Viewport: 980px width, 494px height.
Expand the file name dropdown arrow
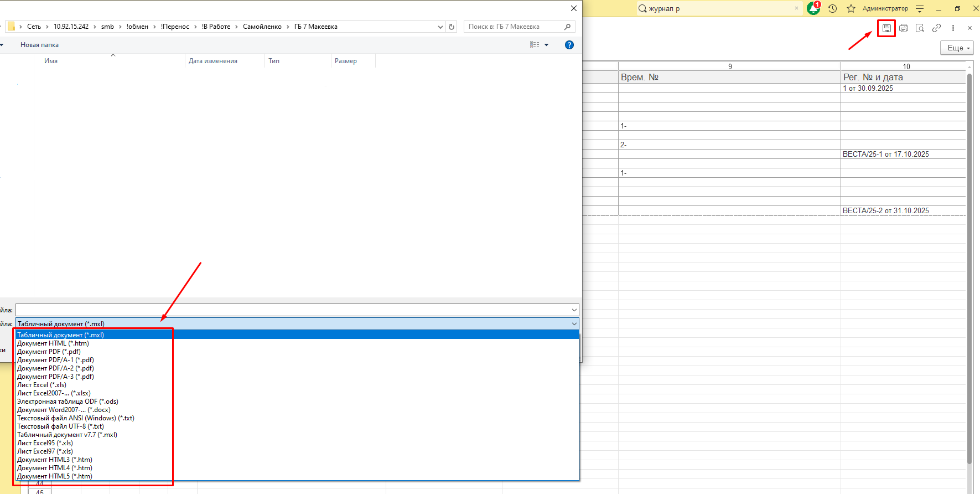coord(574,310)
